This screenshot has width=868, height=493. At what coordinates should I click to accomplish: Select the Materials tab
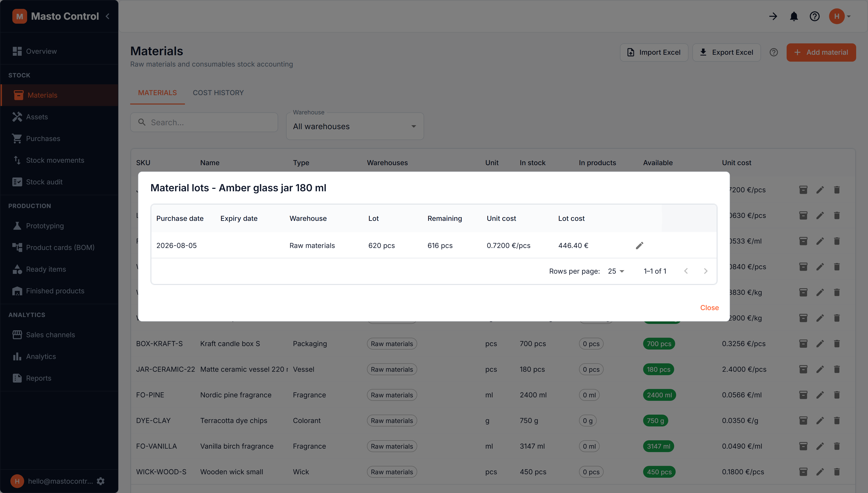(x=158, y=93)
